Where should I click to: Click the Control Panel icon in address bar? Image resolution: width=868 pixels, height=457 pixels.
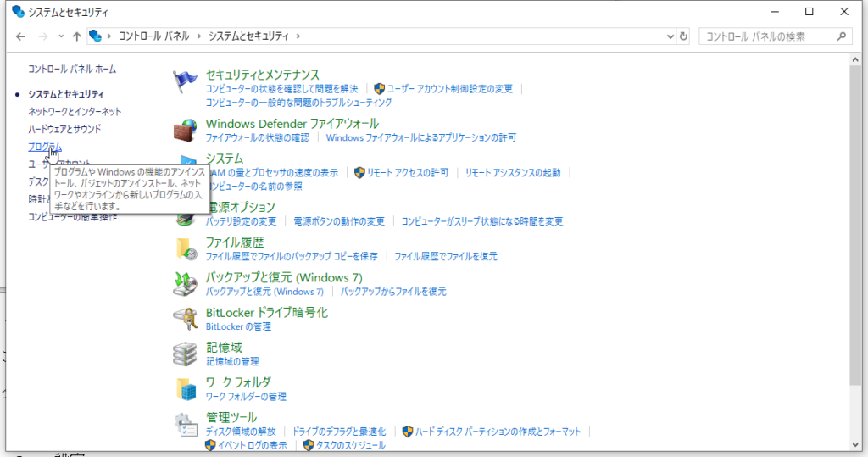[95, 36]
